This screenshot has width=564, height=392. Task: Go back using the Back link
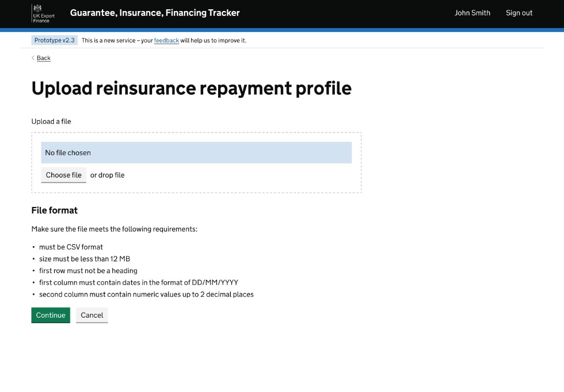(x=44, y=58)
